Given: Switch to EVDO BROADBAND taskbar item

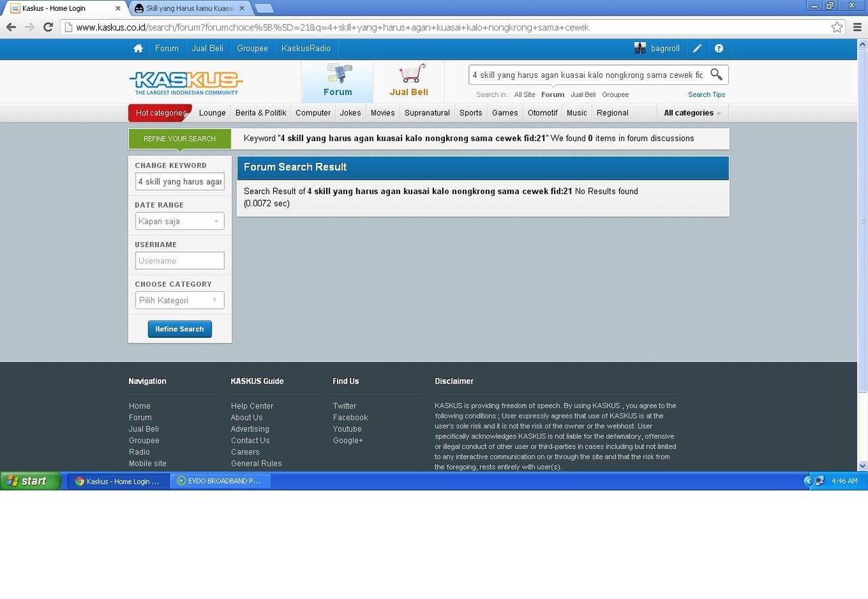Looking at the screenshot, I should coord(220,481).
